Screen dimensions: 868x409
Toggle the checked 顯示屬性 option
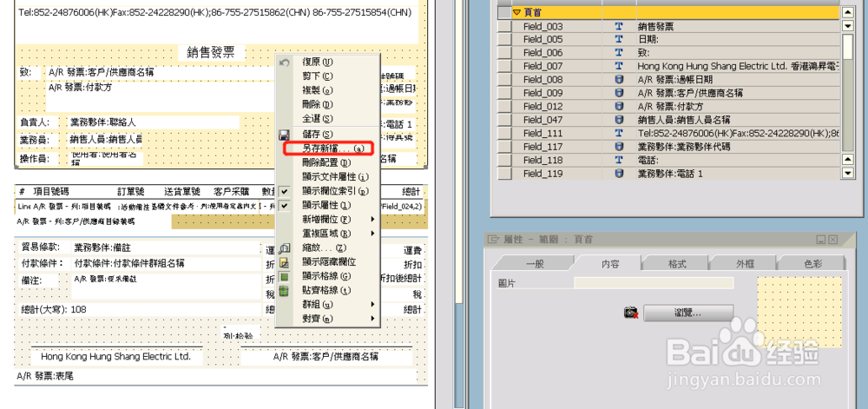(285, 205)
